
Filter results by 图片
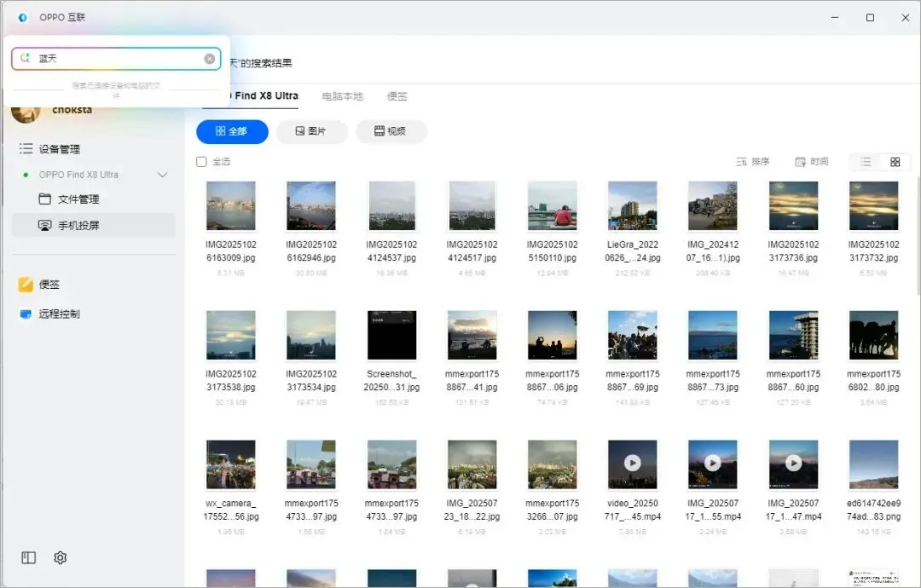[x=312, y=131]
